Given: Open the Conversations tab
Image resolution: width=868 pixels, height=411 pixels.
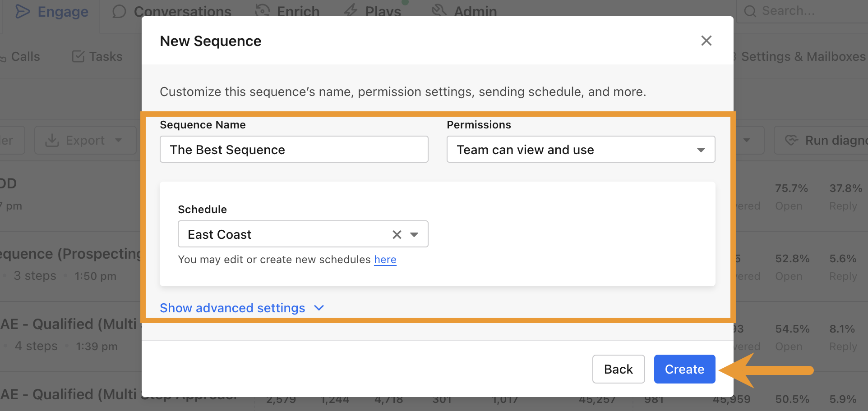Looking at the screenshot, I should (171, 12).
